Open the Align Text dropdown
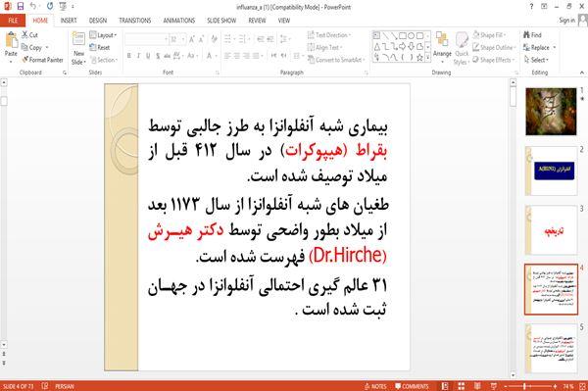Screen dimensions: 588x391 click(x=324, y=48)
